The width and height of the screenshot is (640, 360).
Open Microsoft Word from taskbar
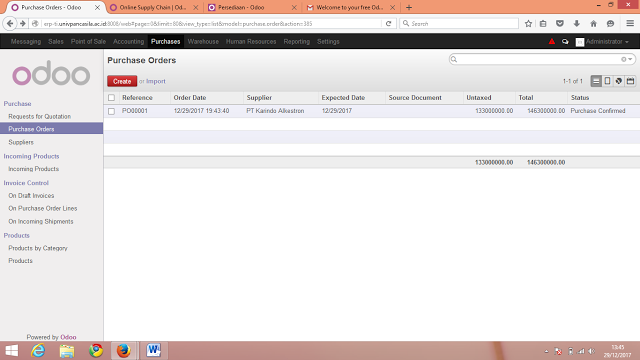[153, 351]
